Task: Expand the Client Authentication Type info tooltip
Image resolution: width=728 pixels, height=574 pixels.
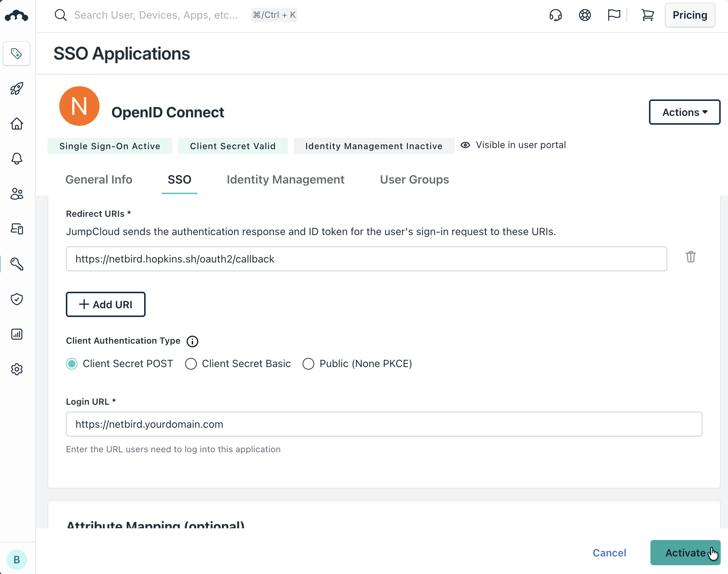Action: click(x=192, y=341)
